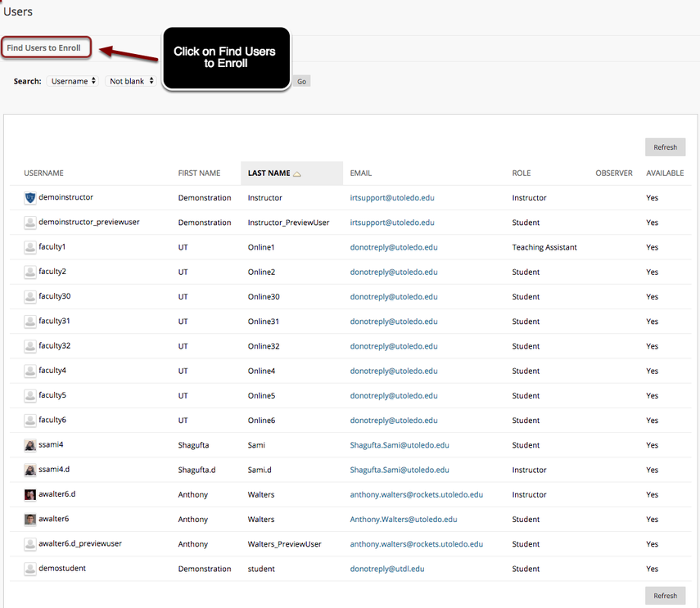The height and width of the screenshot is (608, 700).
Task: Click awalter6.d's profile picture icon
Action: [30, 494]
